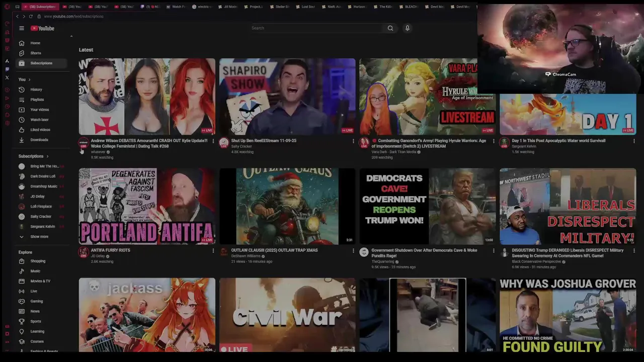Open Dark Desire Lofi channel
This screenshot has height=362, width=644.
[x=42, y=176]
